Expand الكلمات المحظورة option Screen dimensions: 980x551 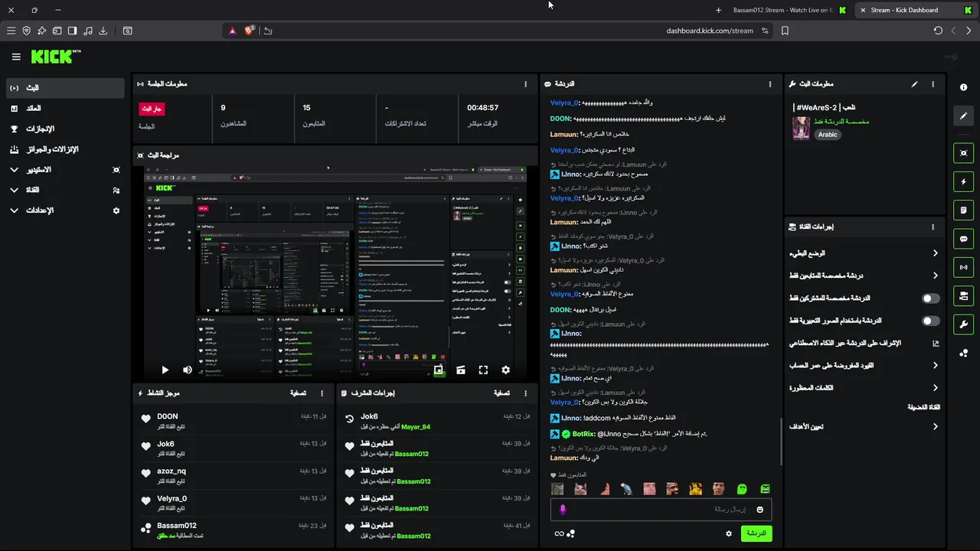click(x=864, y=388)
